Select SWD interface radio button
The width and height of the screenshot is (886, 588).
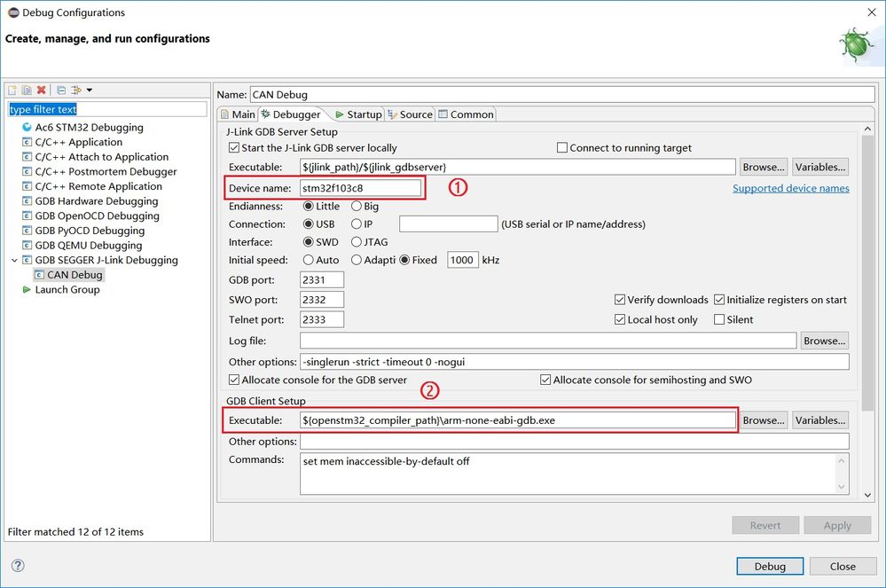pos(309,242)
